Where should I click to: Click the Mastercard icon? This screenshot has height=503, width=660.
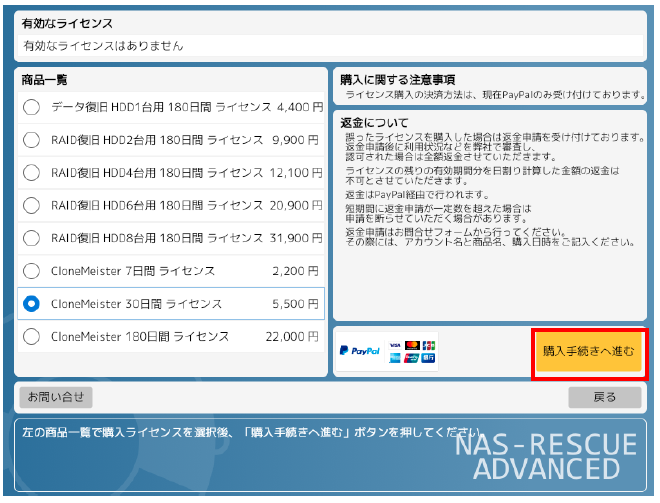[412, 345]
